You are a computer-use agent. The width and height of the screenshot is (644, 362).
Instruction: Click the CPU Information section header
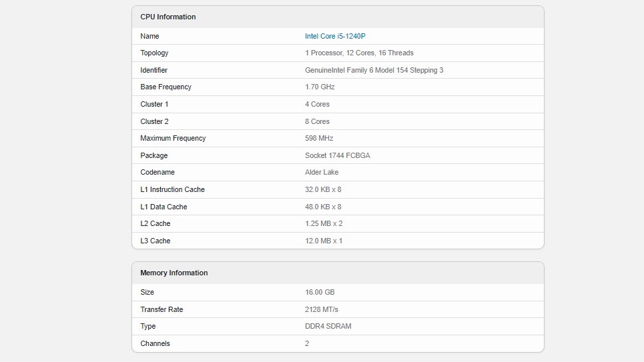168,17
